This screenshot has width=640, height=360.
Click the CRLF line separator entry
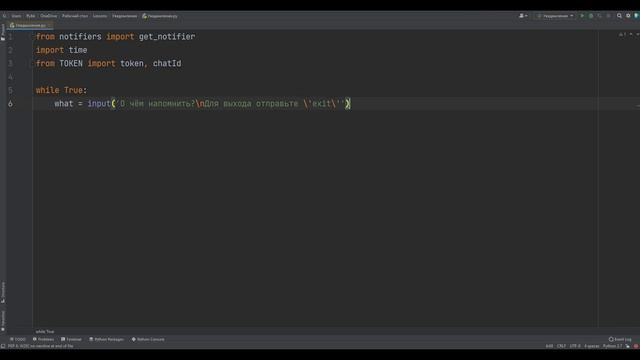[x=561, y=346]
